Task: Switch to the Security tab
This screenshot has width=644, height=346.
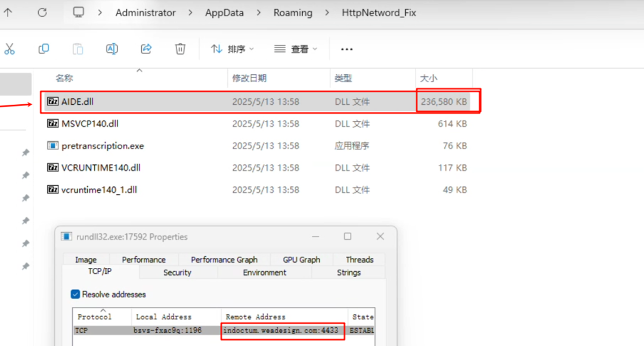Action: tap(178, 273)
